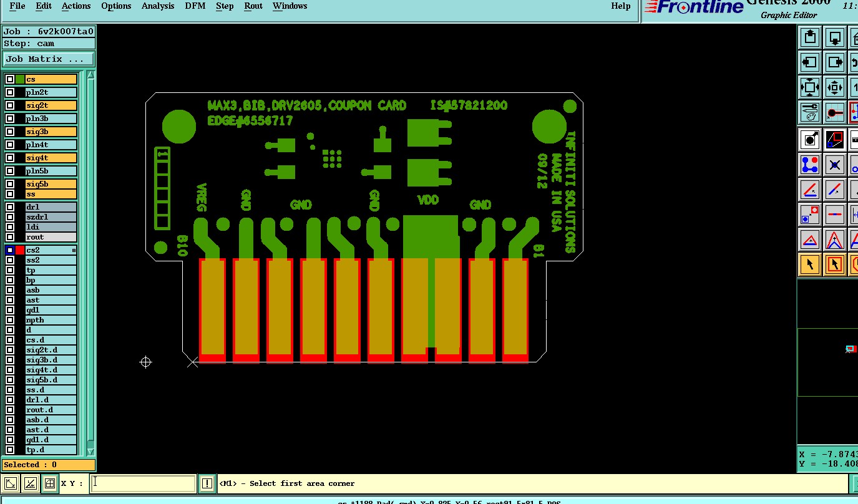Open the DFM menu
The image size is (858, 504).
(195, 6)
